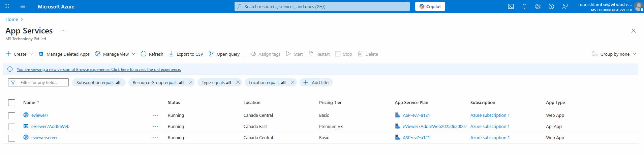Select the eviewer7 row checkbox

[x=12, y=115]
